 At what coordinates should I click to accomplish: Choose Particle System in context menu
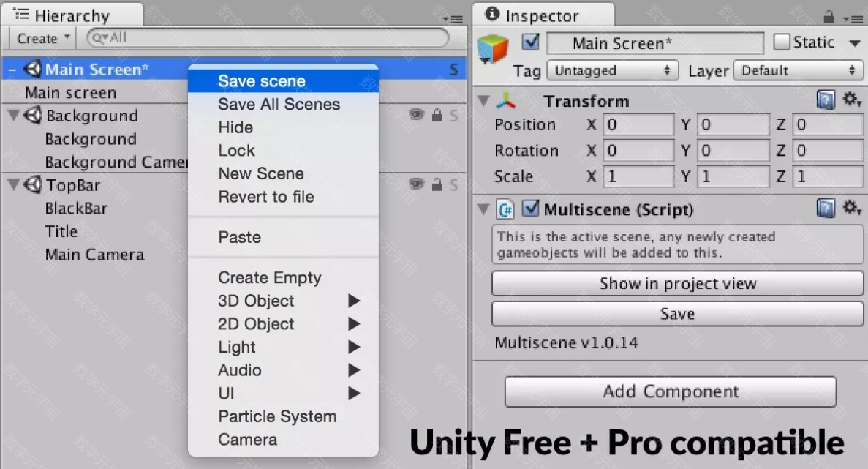(284, 417)
